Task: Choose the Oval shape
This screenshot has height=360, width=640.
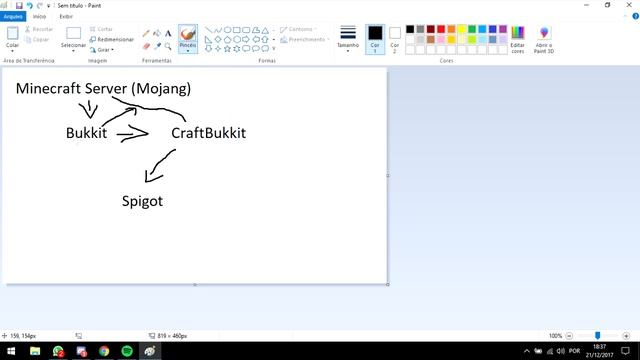Action: 227,30
